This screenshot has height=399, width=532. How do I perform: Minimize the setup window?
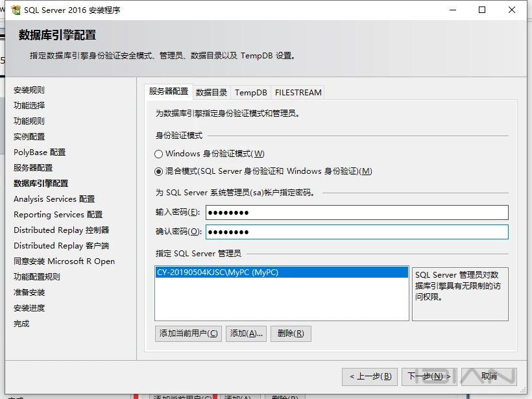pyautogui.click(x=453, y=10)
